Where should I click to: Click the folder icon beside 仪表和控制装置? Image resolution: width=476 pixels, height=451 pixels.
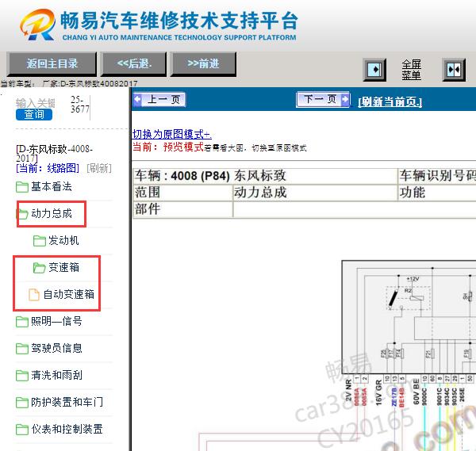click(x=22, y=430)
